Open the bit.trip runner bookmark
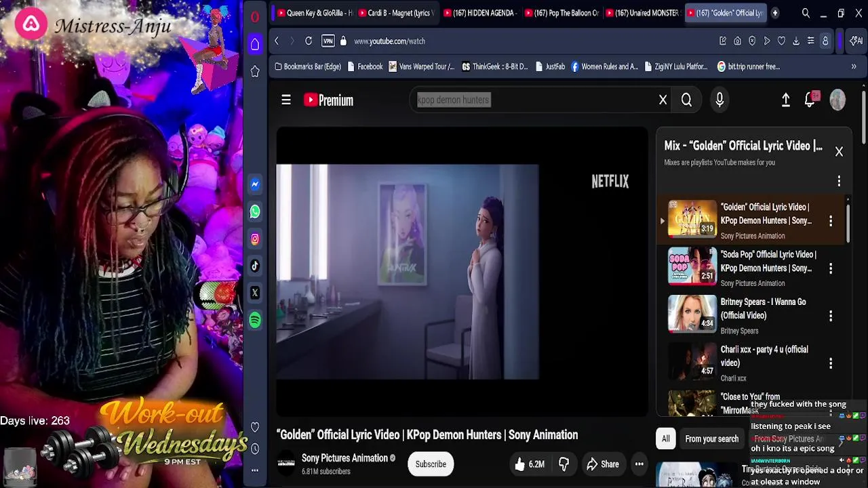 pyautogui.click(x=749, y=66)
